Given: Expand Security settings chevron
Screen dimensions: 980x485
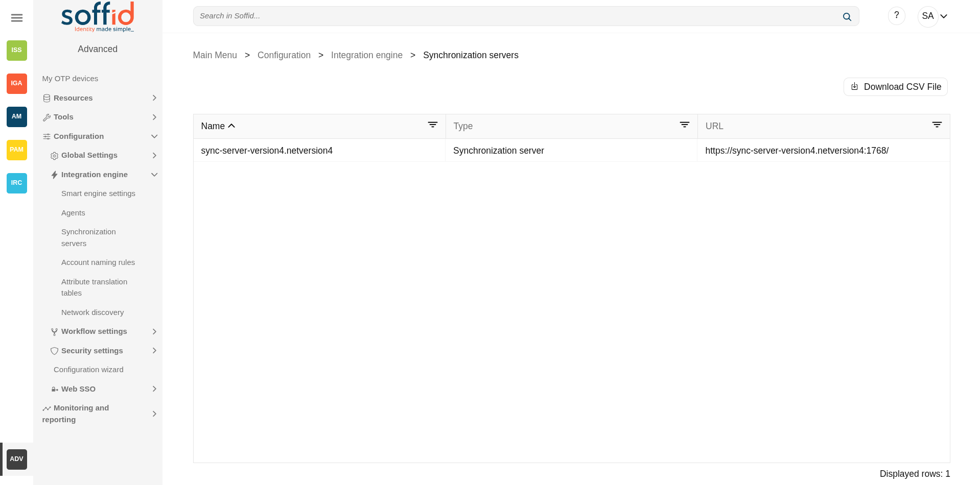Looking at the screenshot, I should [154, 351].
